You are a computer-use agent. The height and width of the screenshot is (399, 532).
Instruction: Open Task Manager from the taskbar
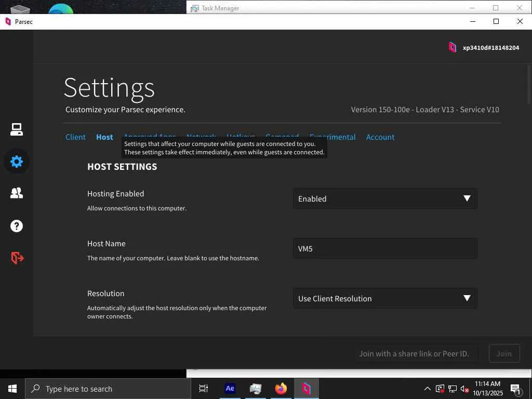[256, 389]
